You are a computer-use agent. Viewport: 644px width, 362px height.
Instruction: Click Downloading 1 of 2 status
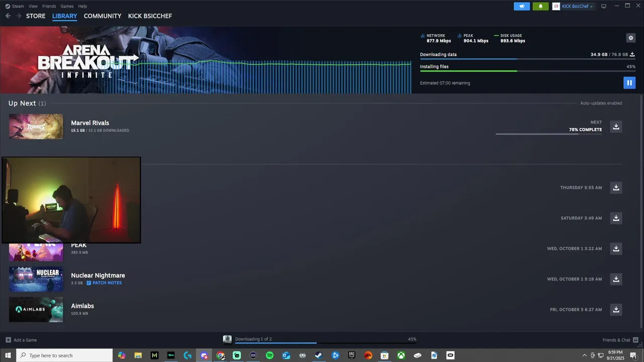click(x=253, y=339)
